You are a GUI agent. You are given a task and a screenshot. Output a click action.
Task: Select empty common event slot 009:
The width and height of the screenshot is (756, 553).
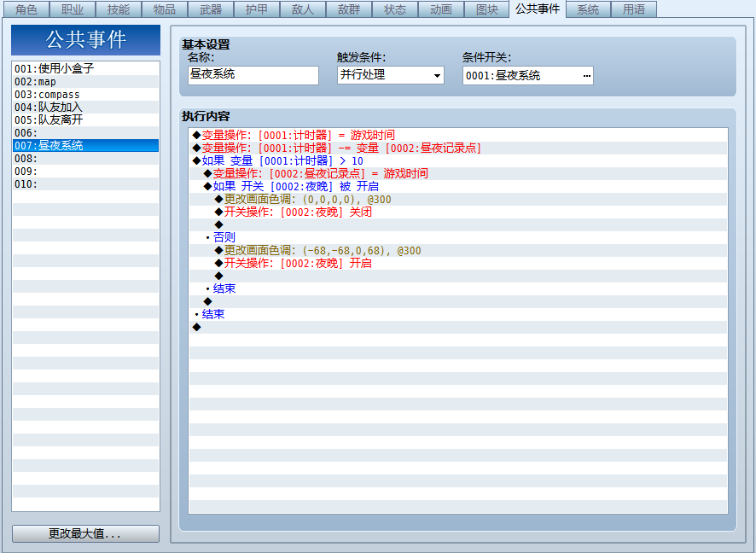86,172
